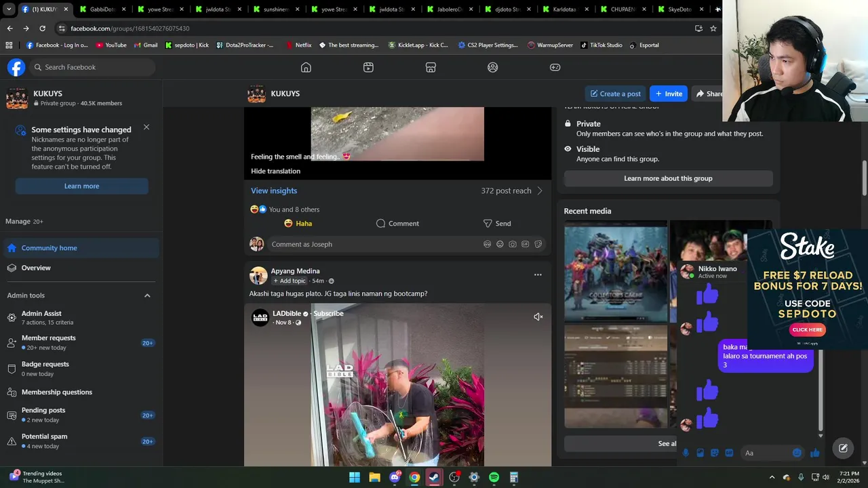The height and width of the screenshot is (488, 868).
Task: Open the Marketplace icon in top navigation
Action: [431, 67]
